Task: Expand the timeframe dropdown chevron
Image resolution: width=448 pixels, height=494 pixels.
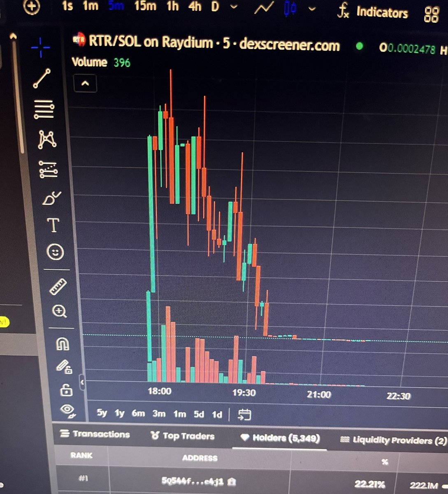Action: point(234,7)
